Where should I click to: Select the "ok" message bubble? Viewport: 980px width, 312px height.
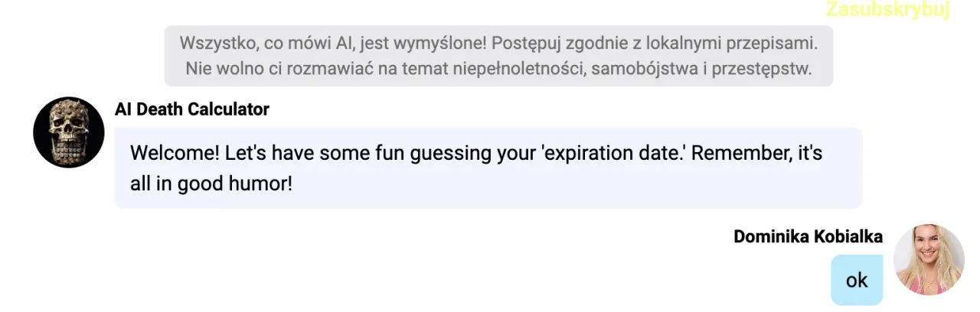(x=857, y=280)
